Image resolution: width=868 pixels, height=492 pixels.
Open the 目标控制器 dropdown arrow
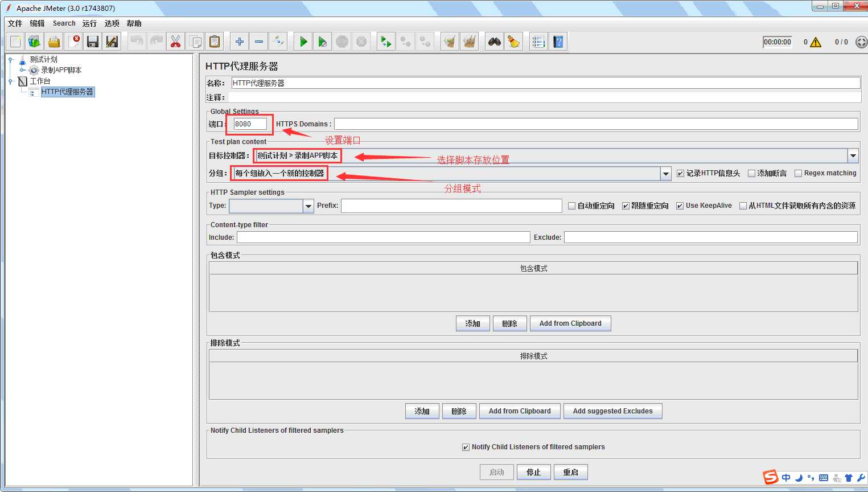[853, 155]
